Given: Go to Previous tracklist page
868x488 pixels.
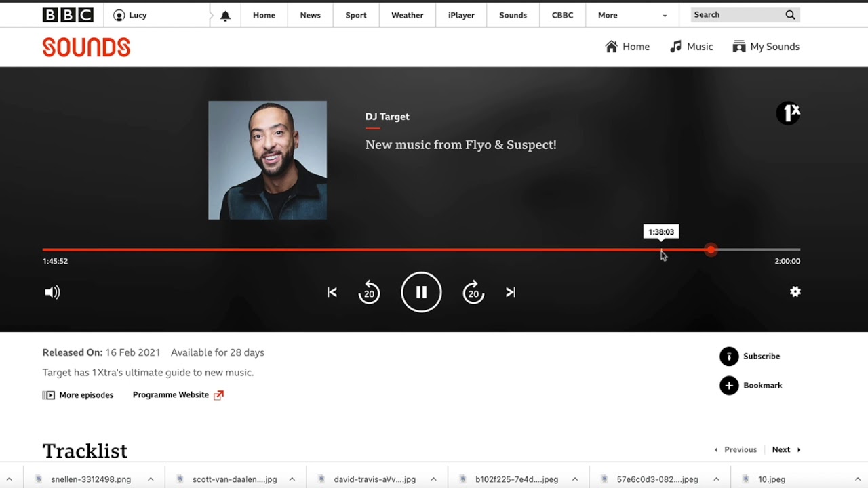Looking at the screenshot, I should coord(736,449).
